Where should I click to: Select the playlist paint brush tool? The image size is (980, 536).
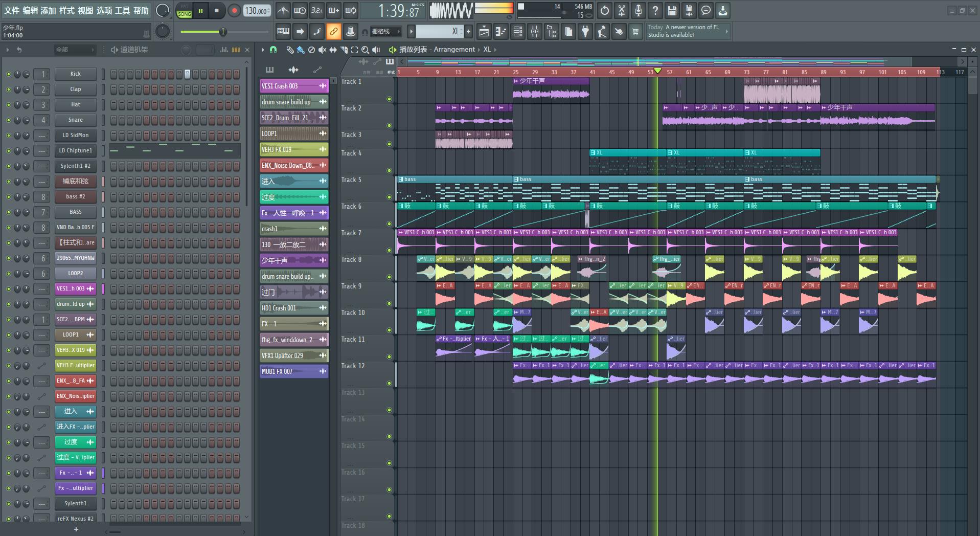coord(301,50)
